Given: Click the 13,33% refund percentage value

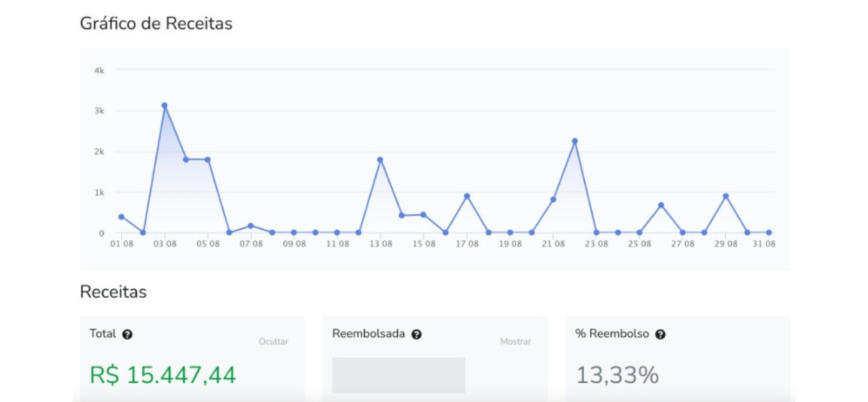Looking at the screenshot, I should [617, 375].
